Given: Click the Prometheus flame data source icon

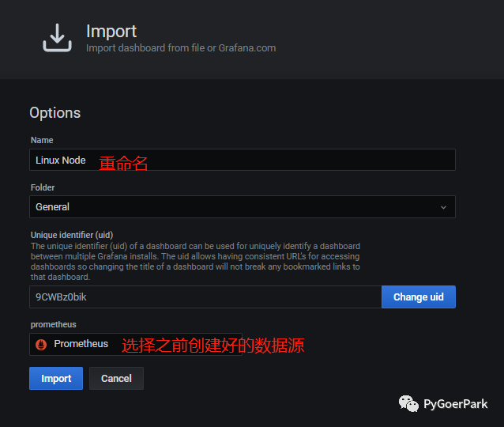Looking at the screenshot, I should 41,344.
